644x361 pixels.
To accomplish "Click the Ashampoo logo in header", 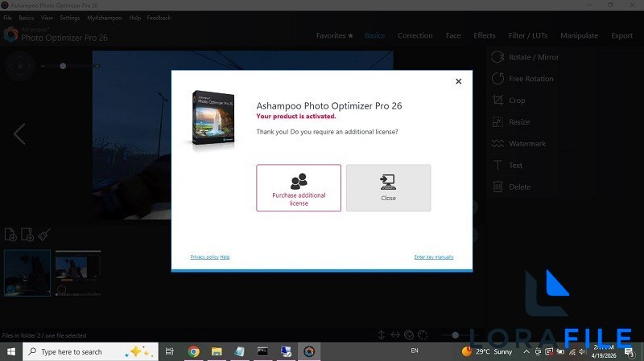I will pos(11,35).
